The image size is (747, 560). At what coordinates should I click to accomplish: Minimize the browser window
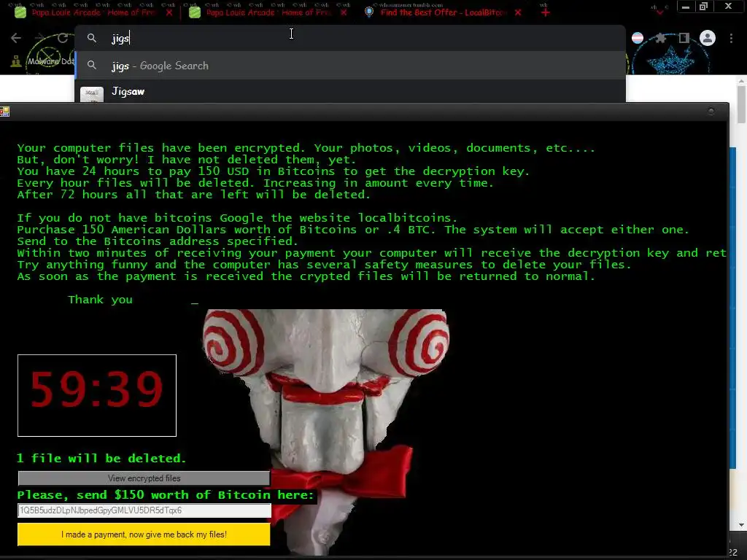[686, 7]
